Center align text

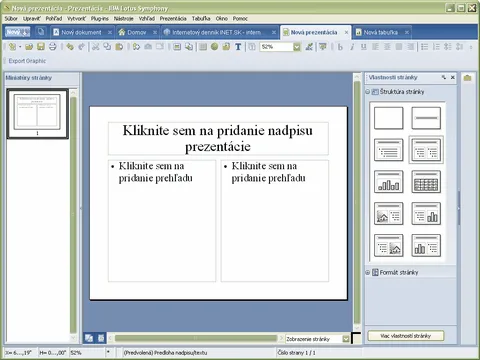tap(387, 47)
